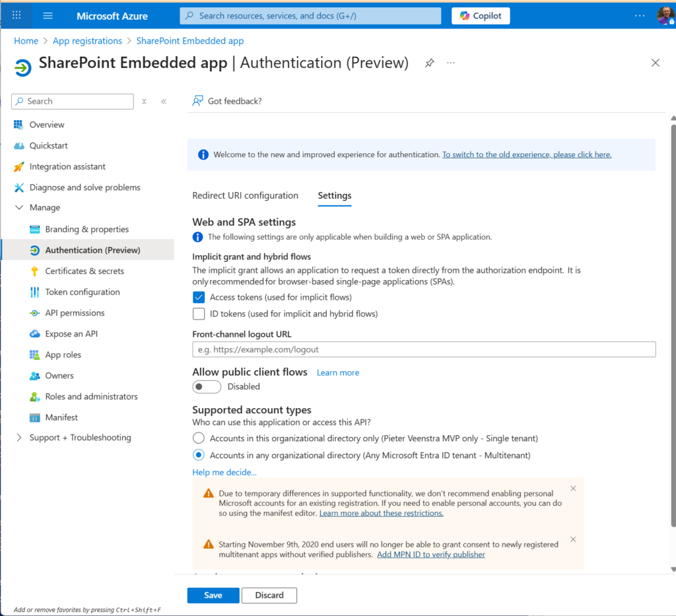Viewport: 676px width, 616px height.
Task: Click the sidebar Search box
Action: coord(73,101)
